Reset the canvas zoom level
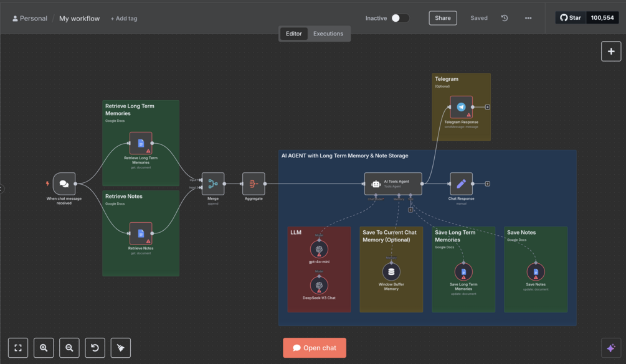The width and height of the screenshot is (626, 364). click(95, 348)
